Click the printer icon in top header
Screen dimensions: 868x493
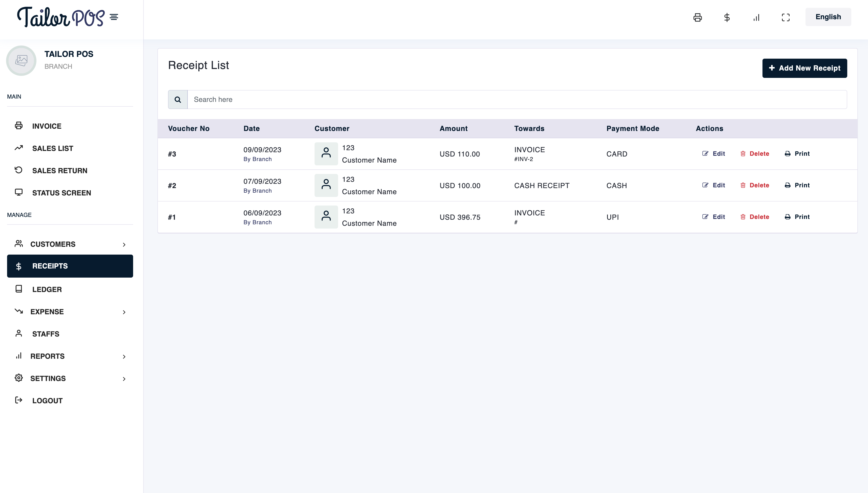[697, 17]
